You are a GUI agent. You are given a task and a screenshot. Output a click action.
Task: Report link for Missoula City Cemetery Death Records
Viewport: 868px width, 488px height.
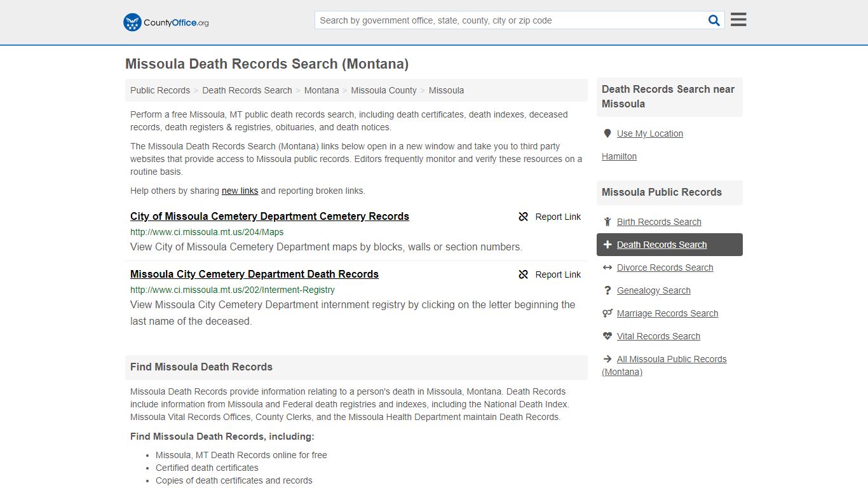[550, 274]
